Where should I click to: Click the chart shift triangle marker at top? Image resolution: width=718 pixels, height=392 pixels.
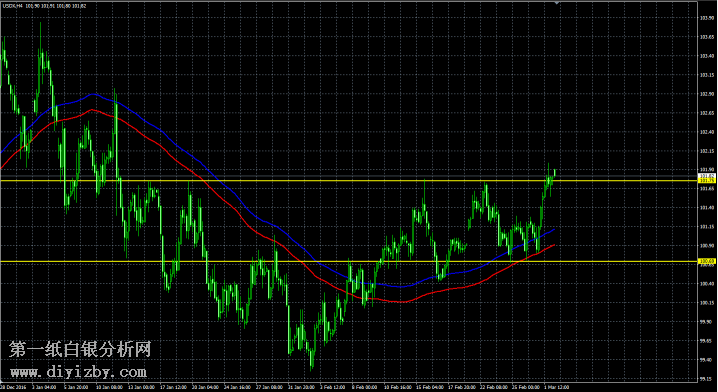pos(557,3)
